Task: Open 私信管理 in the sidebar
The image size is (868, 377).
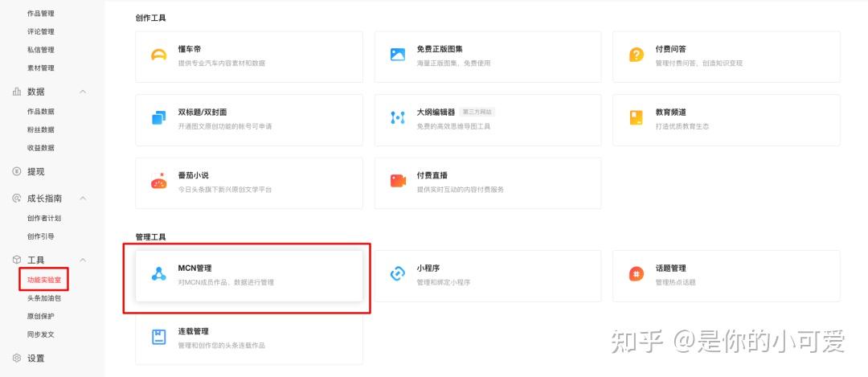Action: click(41, 50)
